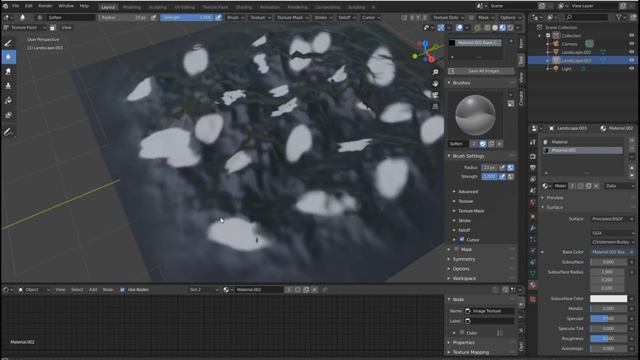Open the Brush dropdown in header

(x=236, y=18)
